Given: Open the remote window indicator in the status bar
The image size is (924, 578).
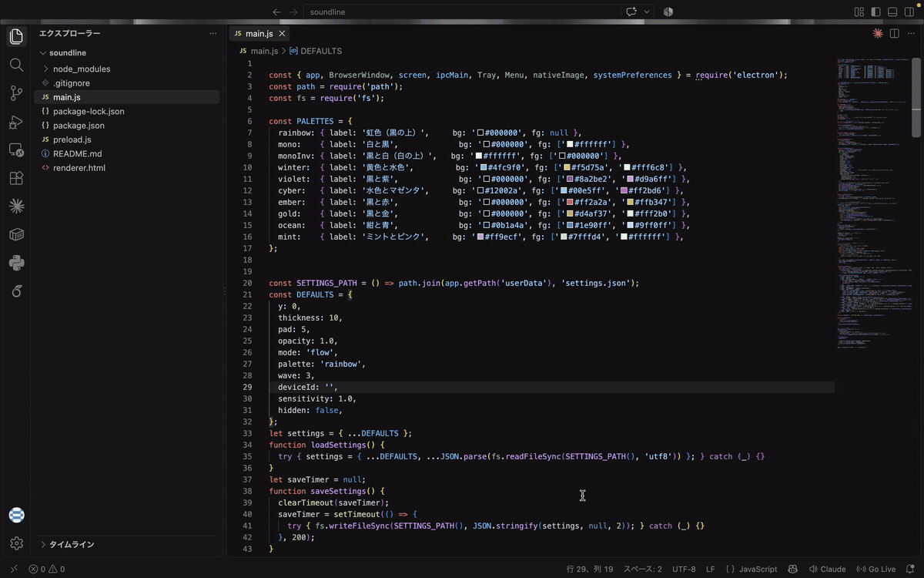Looking at the screenshot, I should 13,570.
